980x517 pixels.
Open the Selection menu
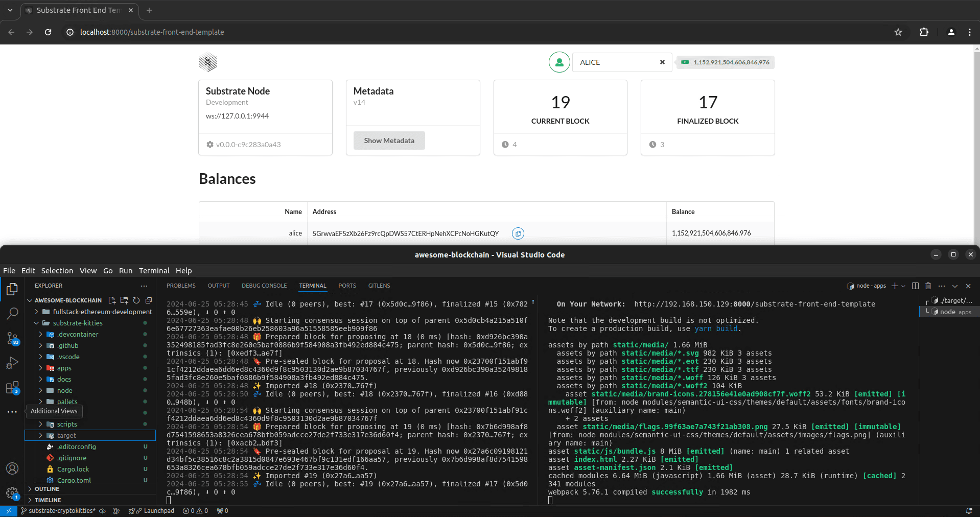[57, 271]
